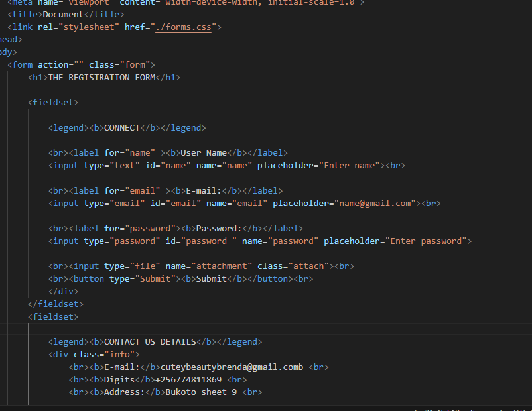Image resolution: width=532 pixels, height=411 pixels.
Task: Click the bold "Address:" text
Action: (x=125, y=392)
